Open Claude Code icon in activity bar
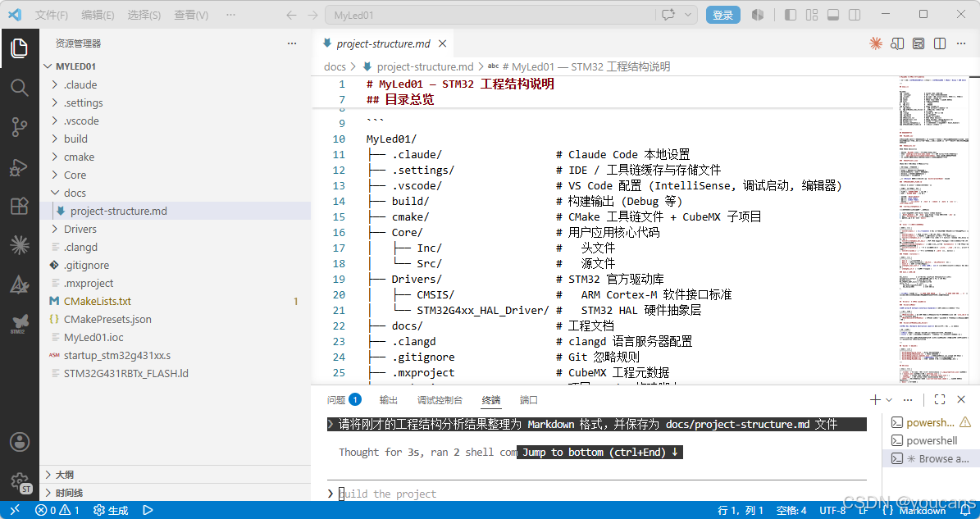This screenshot has width=980, height=519. point(20,245)
